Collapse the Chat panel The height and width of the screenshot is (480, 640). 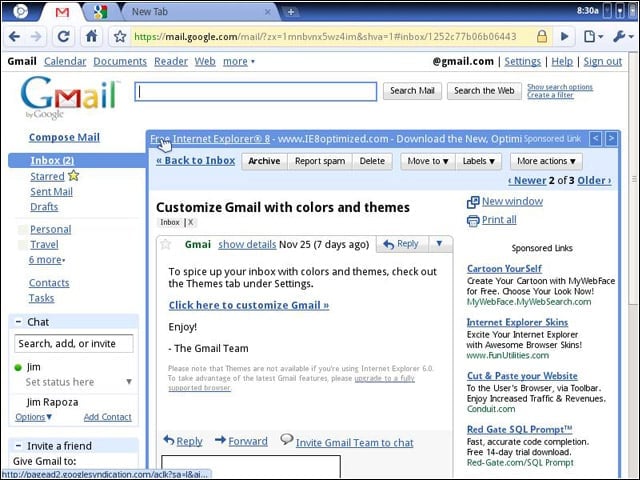click(18, 322)
